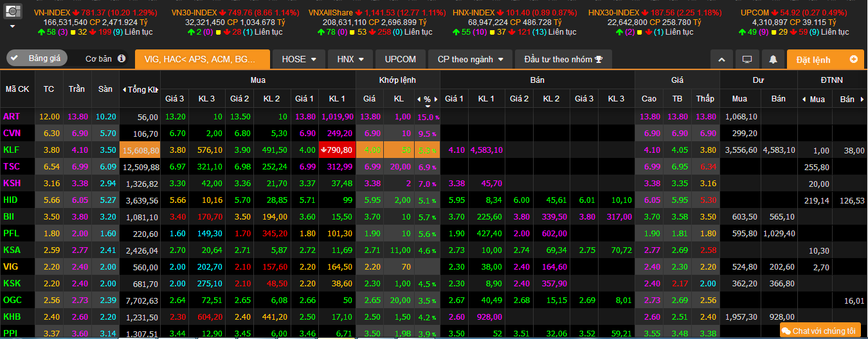This screenshot has width=868, height=339.
Task: Click left arrow beside % column header
Action: point(420,99)
